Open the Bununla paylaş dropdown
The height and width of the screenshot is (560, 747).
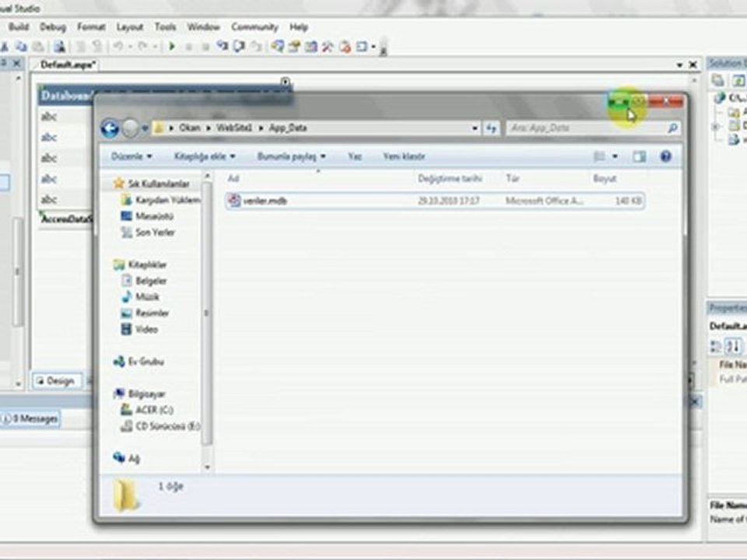coord(291,156)
